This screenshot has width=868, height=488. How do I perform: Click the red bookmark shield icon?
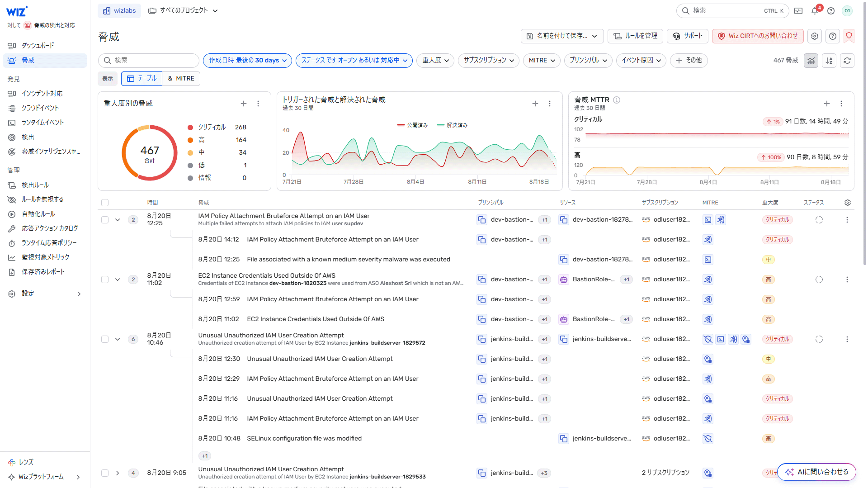[x=849, y=36]
